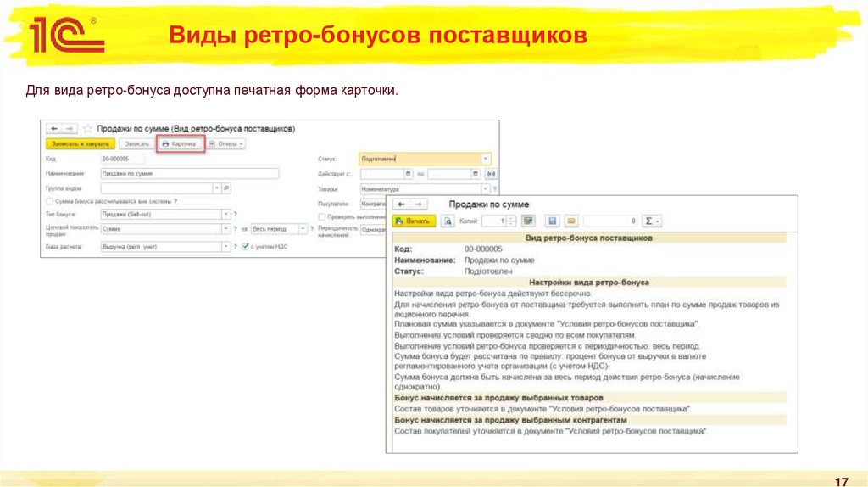Click the Копий number field
868x487 pixels.
click(x=494, y=221)
